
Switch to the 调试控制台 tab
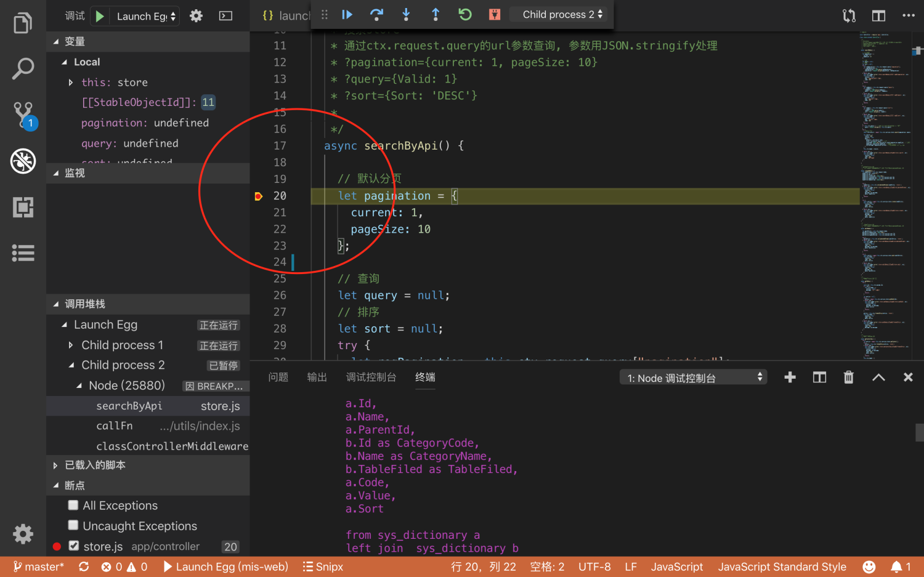point(371,377)
